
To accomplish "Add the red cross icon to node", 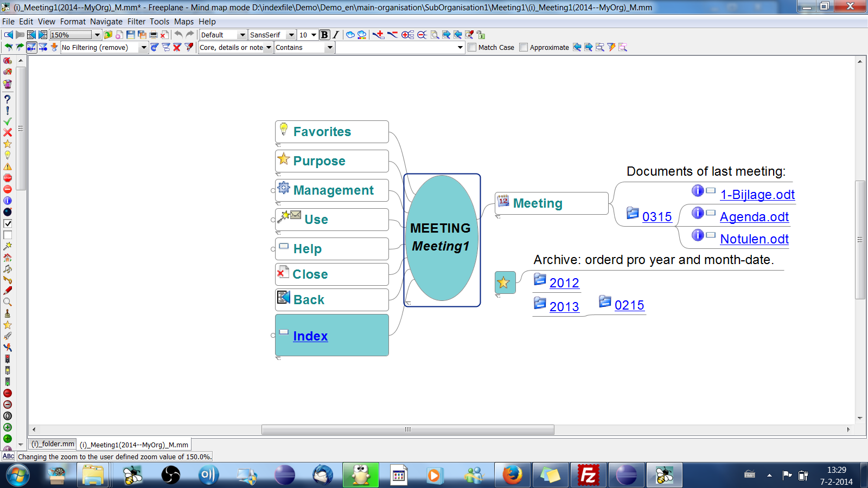I will point(7,132).
